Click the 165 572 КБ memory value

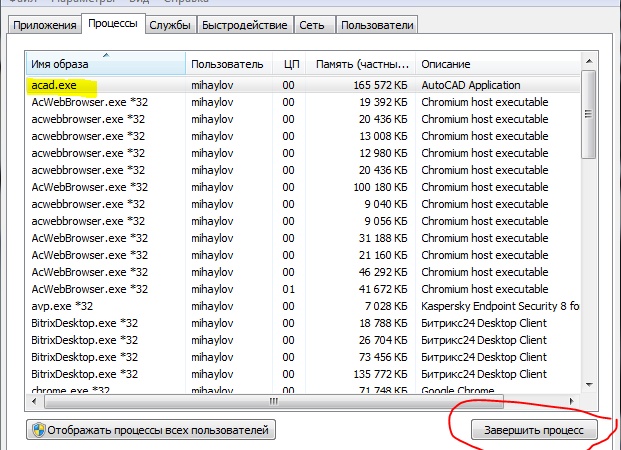pyautogui.click(x=380, y=85)
